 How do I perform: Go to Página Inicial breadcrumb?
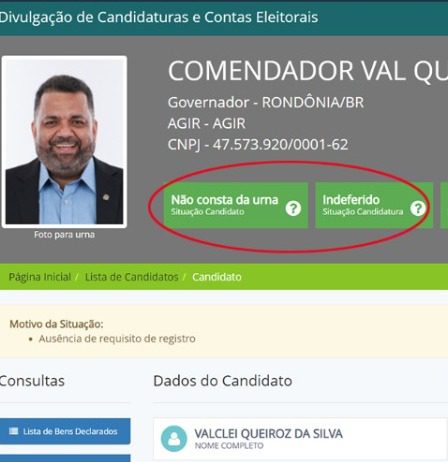40,277
